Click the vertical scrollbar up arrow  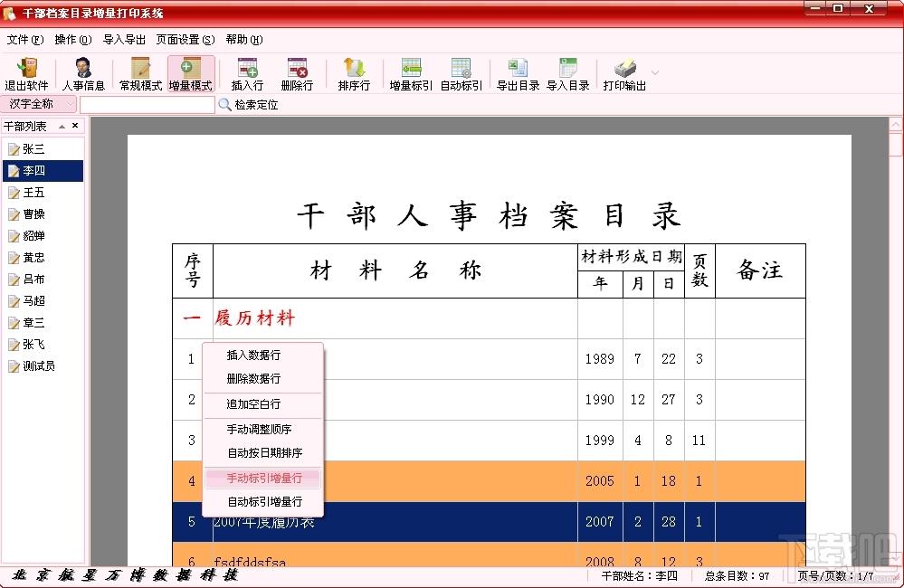pyautogui.click(x=896, y=125)
